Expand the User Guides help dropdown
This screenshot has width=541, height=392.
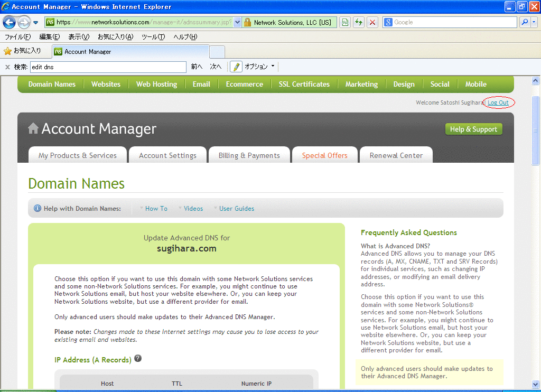(x=234, y=209)
